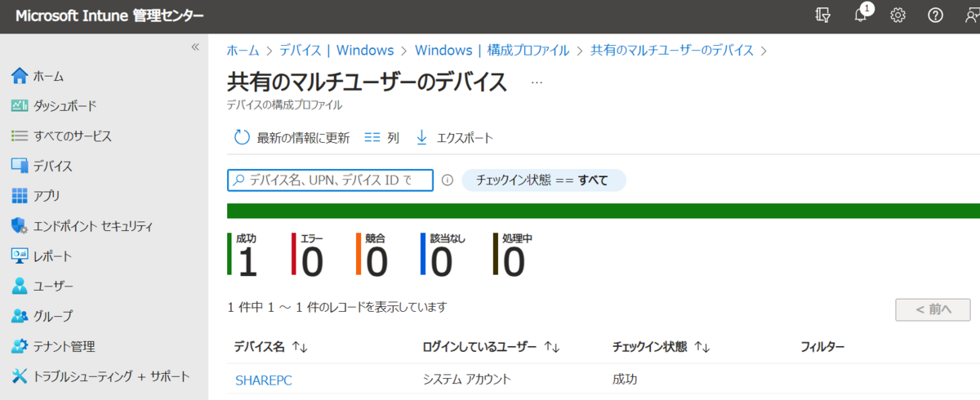Open the help question mark icon

pyautogui.click(x=936, y=16)
